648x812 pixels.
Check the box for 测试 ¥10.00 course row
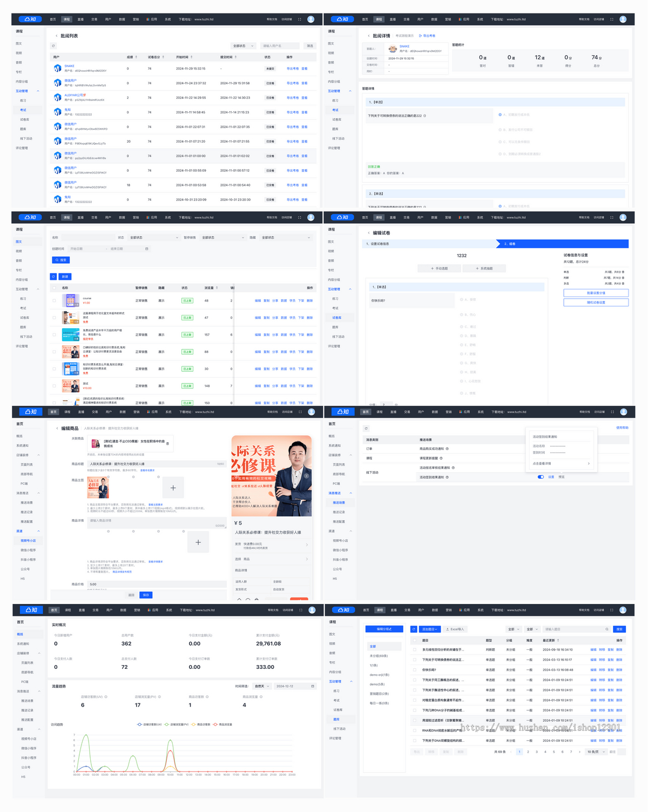point(54,386)
